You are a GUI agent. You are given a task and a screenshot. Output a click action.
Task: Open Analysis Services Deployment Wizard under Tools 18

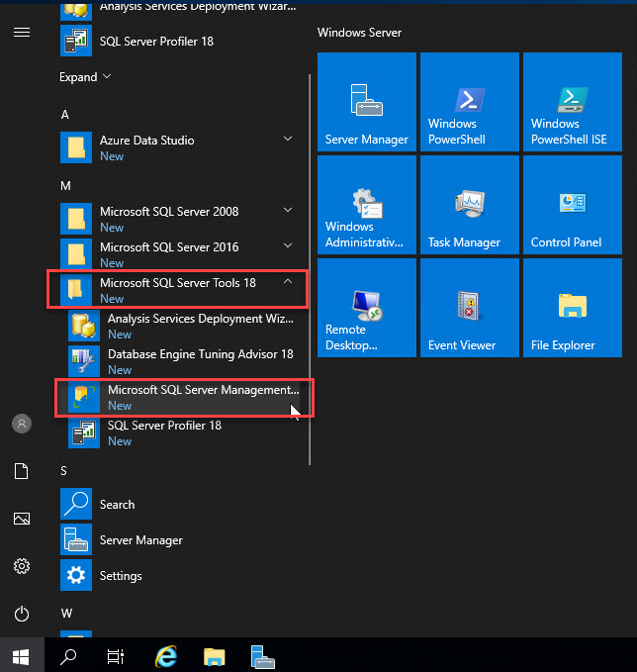(183, 326)
